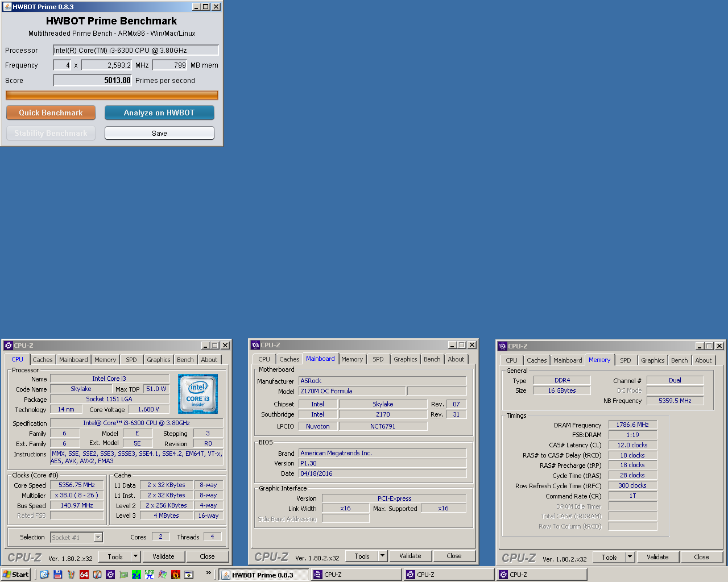Click Close button in Memory CPU-Z window
The height and width of the screenshot is (582, 728).
point(701,557)
